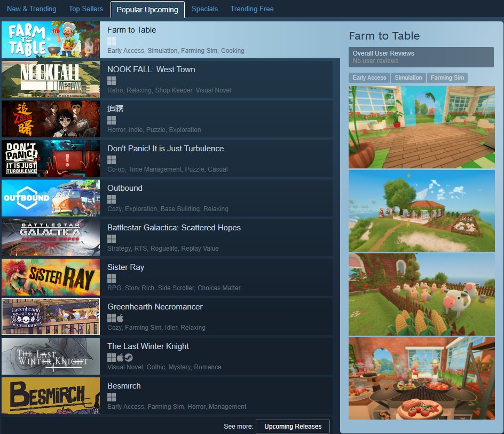Click Farm to Table's 'Early Access, Simulation' tag line
Viewport: 504px width, 434px height.
tap(176, 51)
